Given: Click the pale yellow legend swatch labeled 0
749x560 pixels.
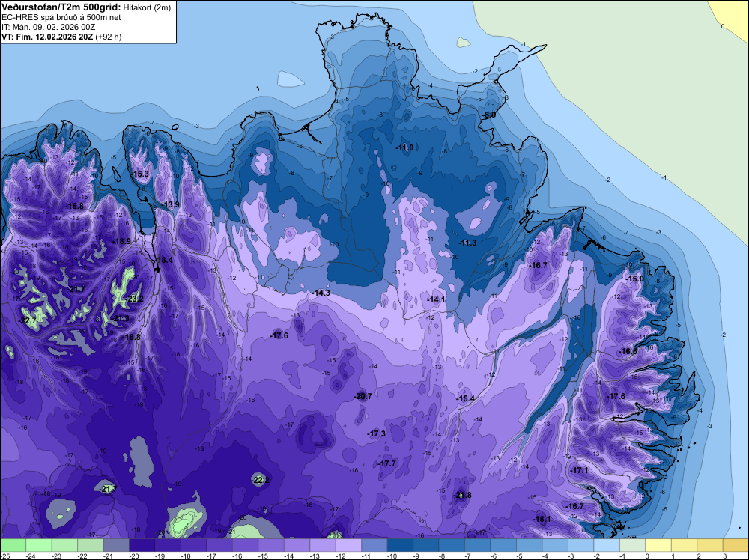Looking at the screenshot, I should (x=658, y=545).
